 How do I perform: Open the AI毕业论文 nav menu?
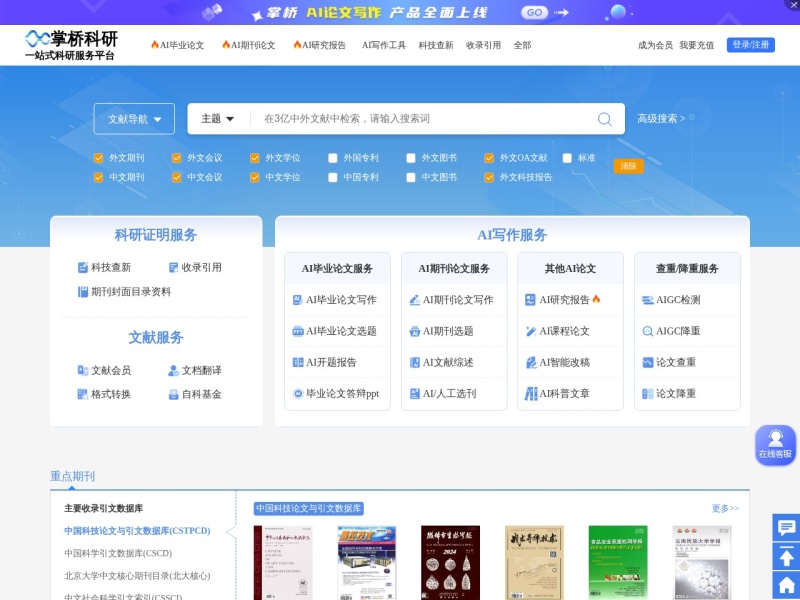click(178, 45)
